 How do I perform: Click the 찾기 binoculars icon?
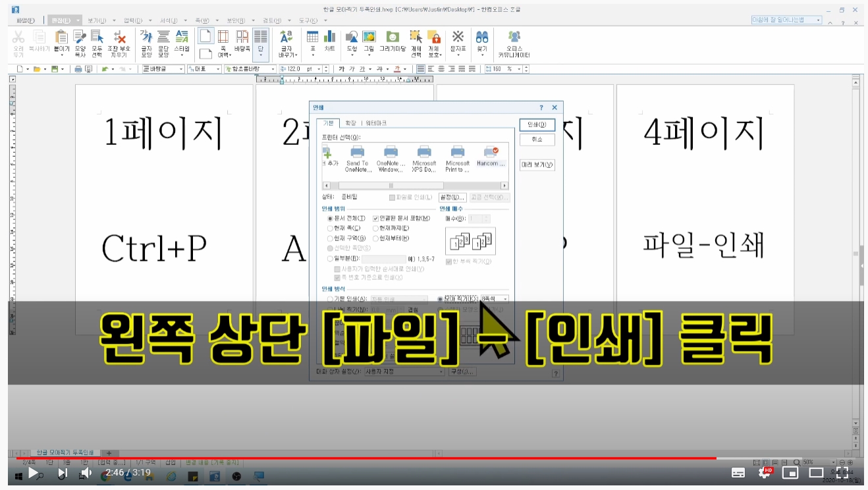[x=482, y=38]
